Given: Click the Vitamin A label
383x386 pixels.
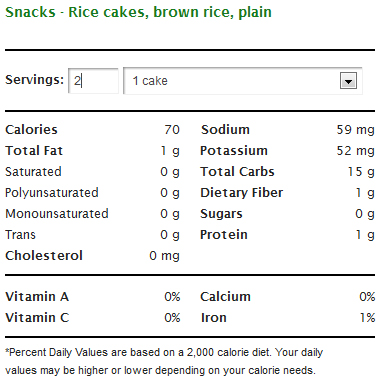Looking at the screenshot, I should pyautogui.click(x=37, y=296).
